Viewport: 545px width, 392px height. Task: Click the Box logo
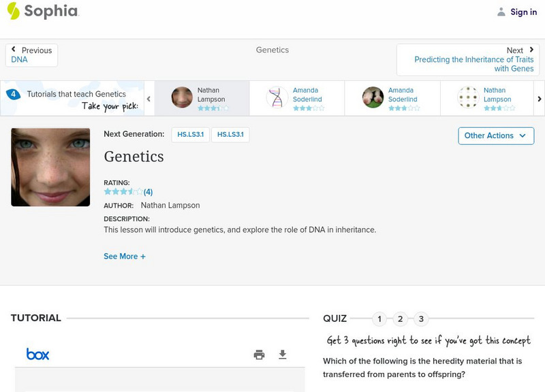click(x=37, y=354)
